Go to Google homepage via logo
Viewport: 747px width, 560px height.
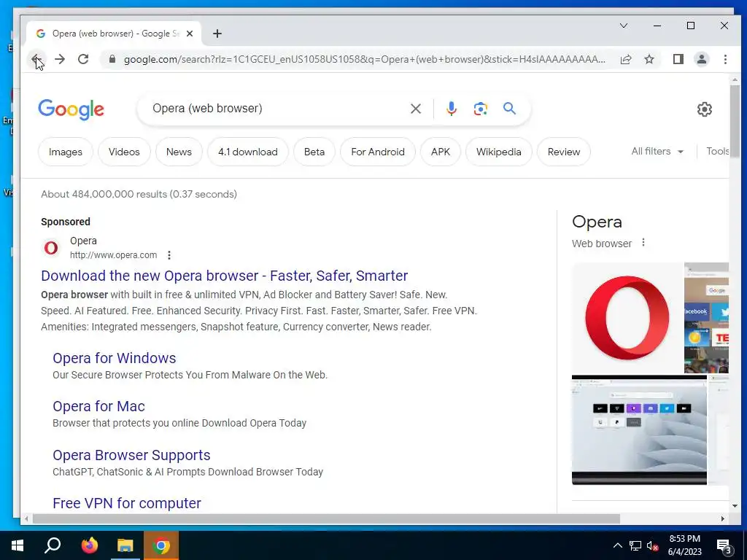click(x=71, y=109)
